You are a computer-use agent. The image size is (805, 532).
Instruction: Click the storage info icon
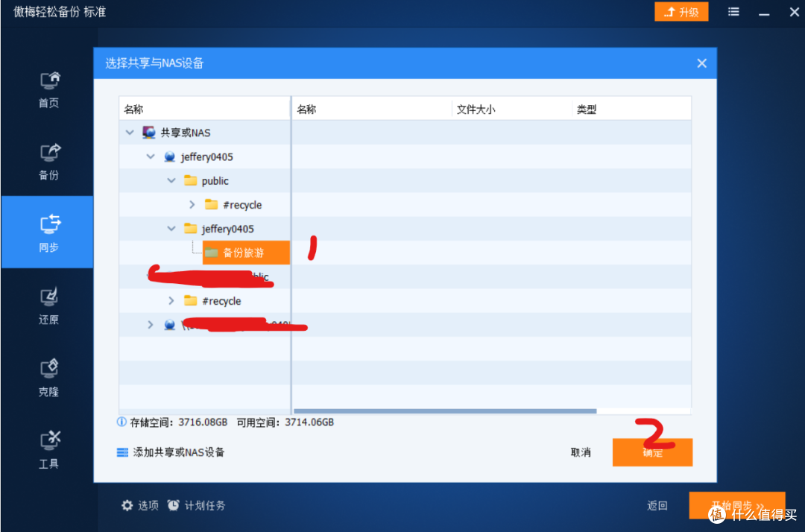pos(121,422)
